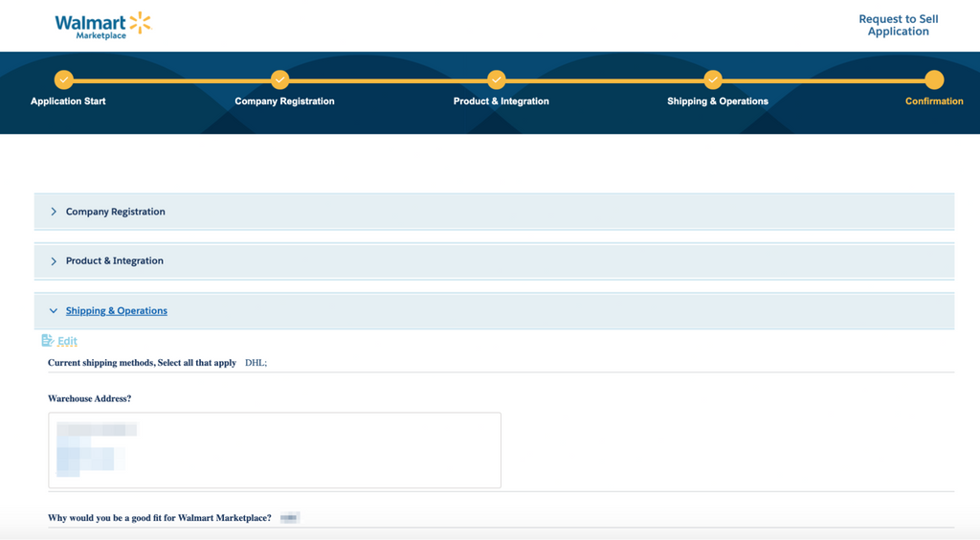Click the Application Start checkmark step circle
This screenshot has height=540, width=980.
64,80
